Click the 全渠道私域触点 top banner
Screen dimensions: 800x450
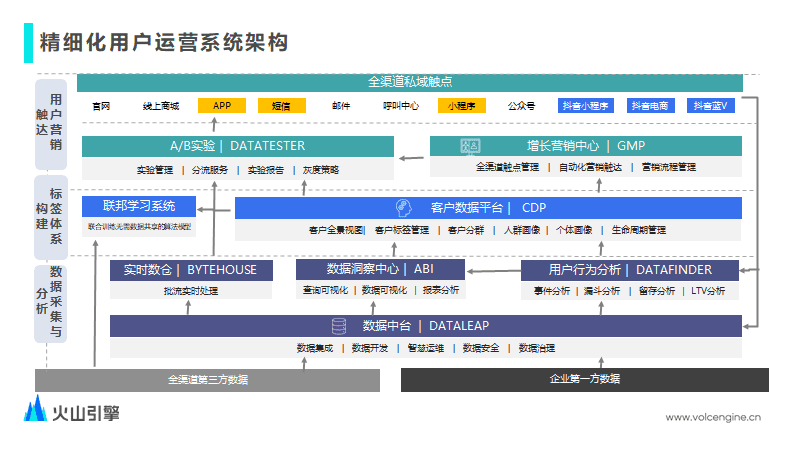coord(410,83)
